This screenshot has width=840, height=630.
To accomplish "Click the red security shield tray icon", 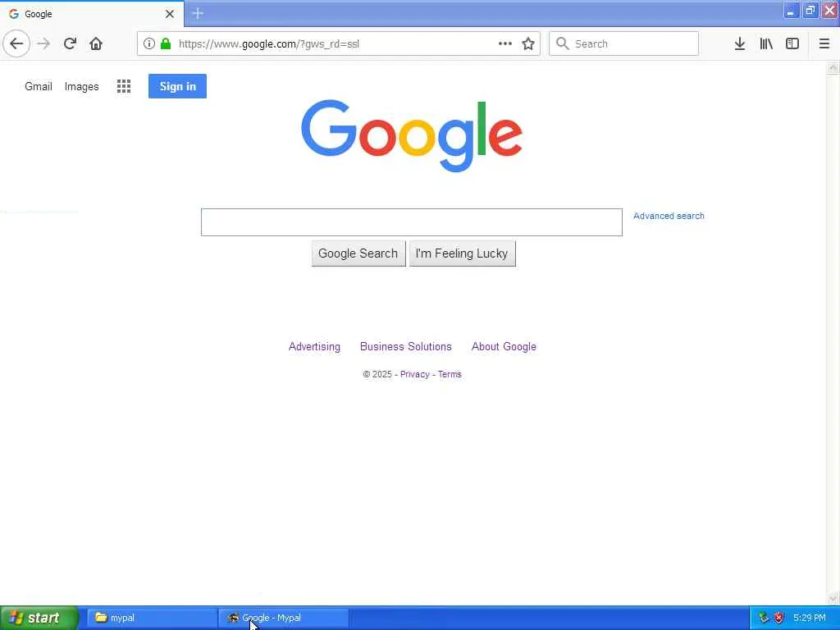I will click(x=779, y=618).
